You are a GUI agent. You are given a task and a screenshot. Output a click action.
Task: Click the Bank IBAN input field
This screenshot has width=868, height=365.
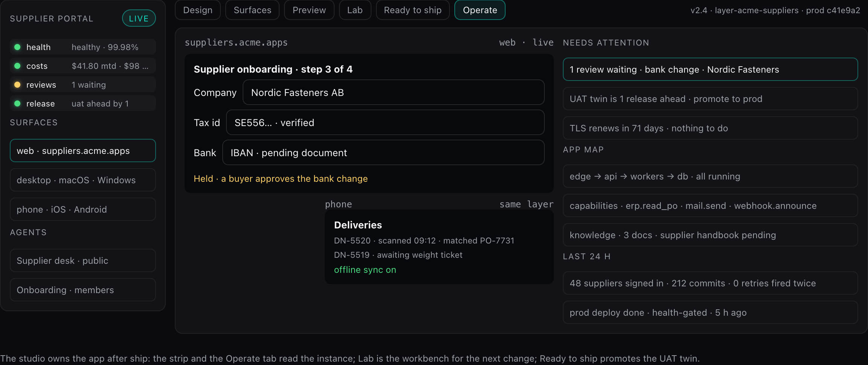[384, 152]
